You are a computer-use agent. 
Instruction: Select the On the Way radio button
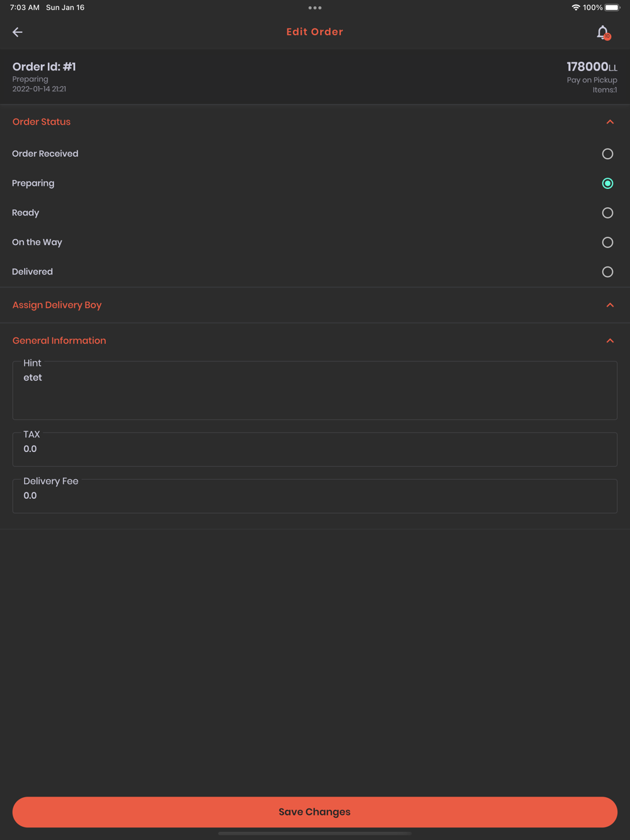607,242
